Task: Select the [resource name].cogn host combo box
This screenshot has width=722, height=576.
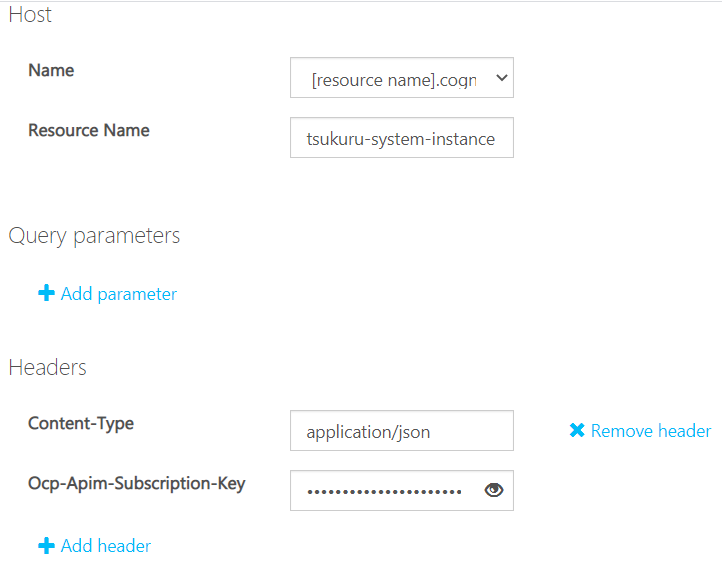Action: [x=402, y=77]
